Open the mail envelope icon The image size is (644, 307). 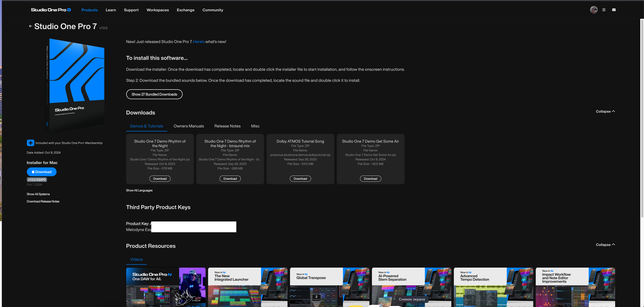[x=614, y=10]
